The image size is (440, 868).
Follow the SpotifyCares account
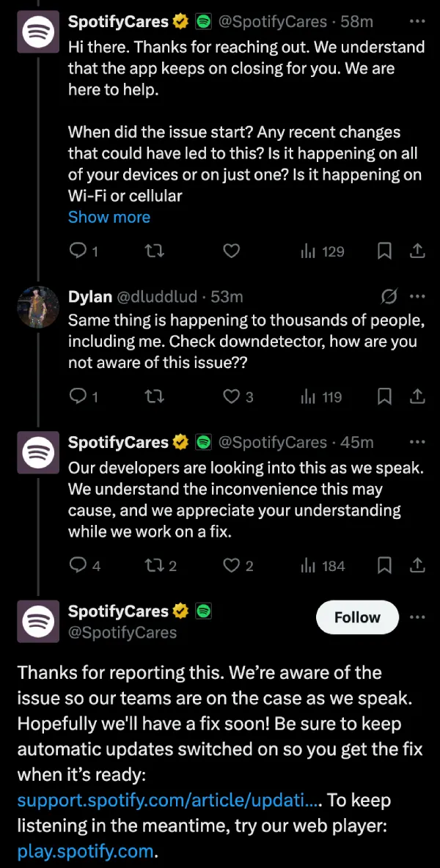(x=357, y=617)
